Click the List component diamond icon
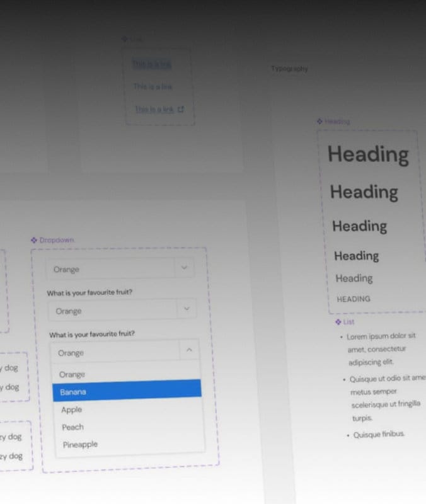 [x=338, y=322]
